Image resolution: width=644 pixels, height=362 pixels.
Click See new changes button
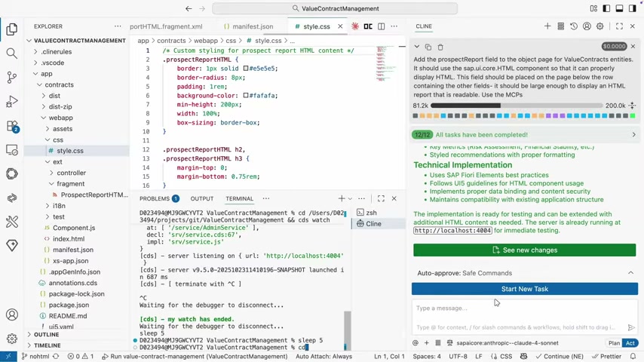tap(525, 250)
